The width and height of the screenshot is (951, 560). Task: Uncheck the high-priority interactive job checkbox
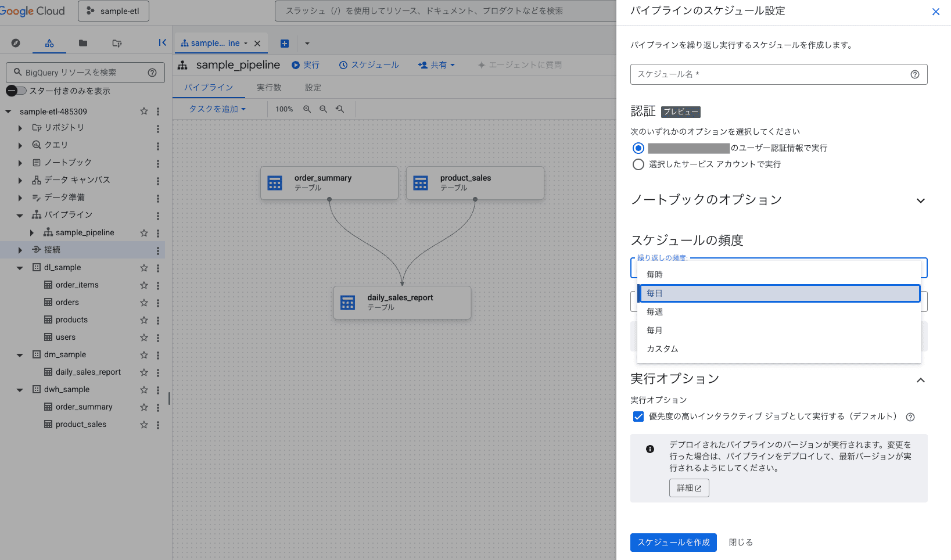(638, 417)
